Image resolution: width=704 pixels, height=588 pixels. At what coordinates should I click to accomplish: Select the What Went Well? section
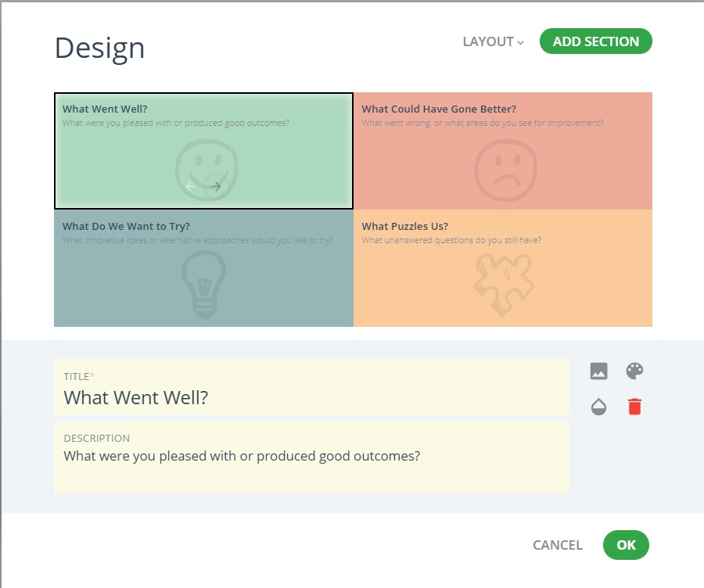pyautogui.click(x=204, y=151)
